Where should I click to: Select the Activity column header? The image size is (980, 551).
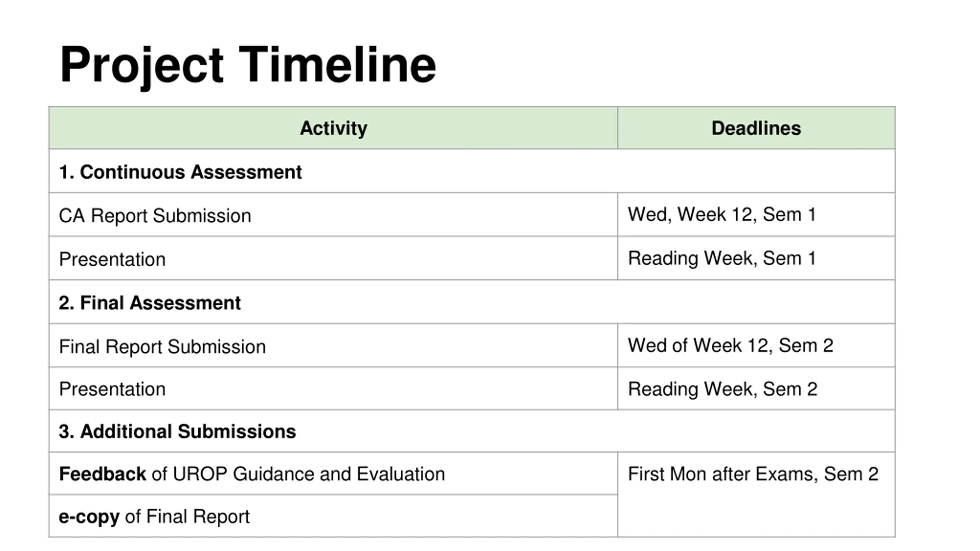pyautogui.click(x=333, y=128)
